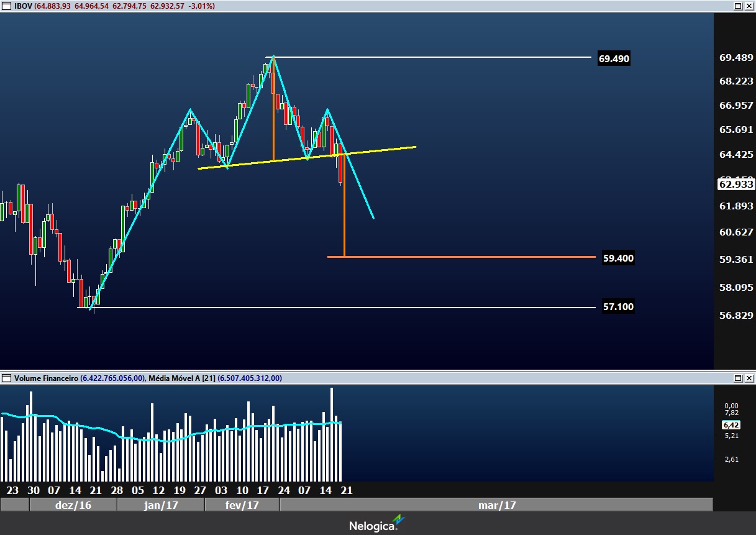The image size is (756, 535).
Task: Maximize the IBOV chart panel
Action: click(738, 6)
